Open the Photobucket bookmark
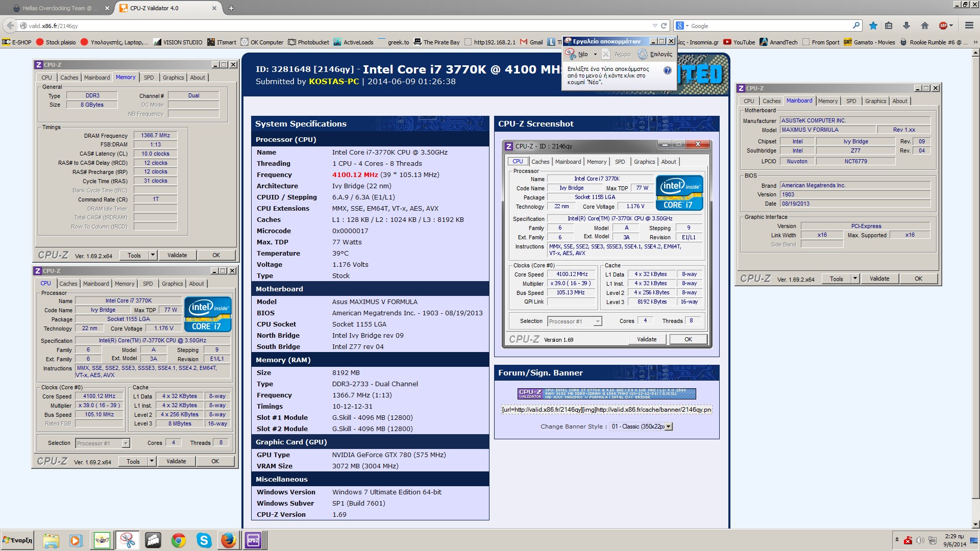This screenshot has width=980, height=551. 309,42
